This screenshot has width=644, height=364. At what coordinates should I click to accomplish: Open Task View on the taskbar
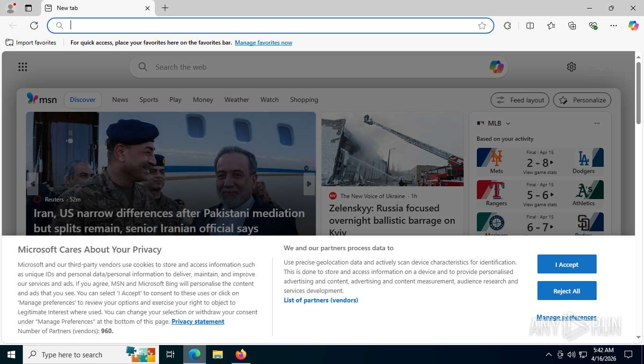click(x=170, y=355)
